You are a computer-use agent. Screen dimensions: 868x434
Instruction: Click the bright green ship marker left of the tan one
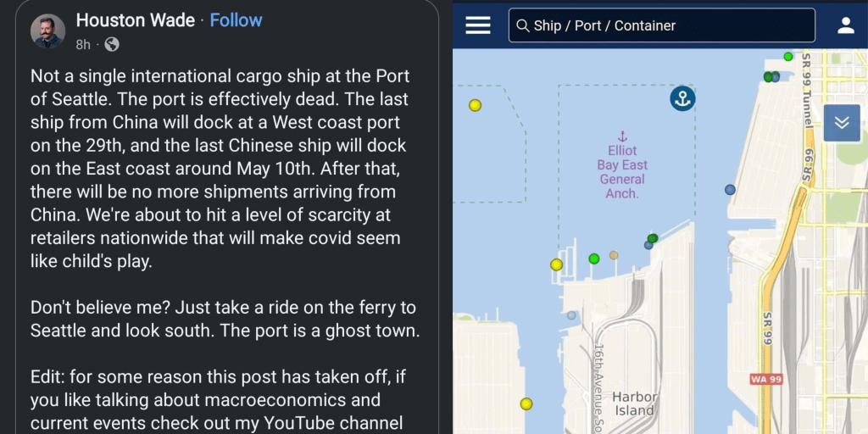[x=594, y=259]
